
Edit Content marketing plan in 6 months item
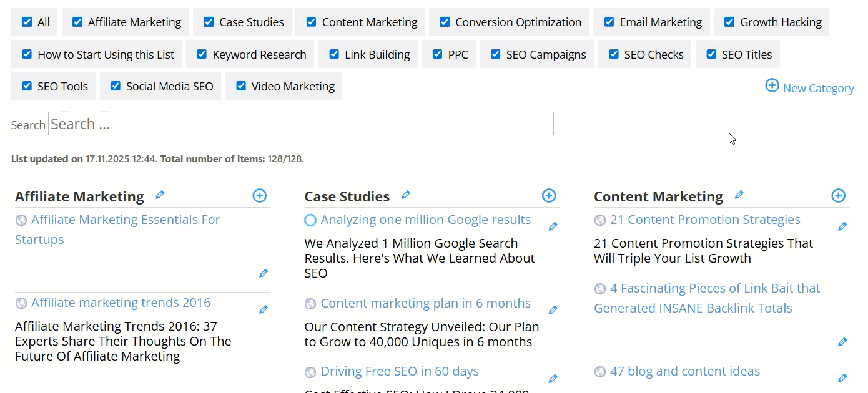coord(553,310)
